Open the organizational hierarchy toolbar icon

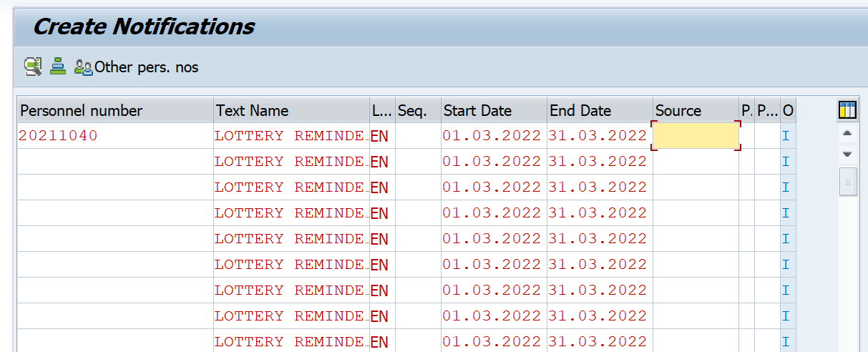58,67
